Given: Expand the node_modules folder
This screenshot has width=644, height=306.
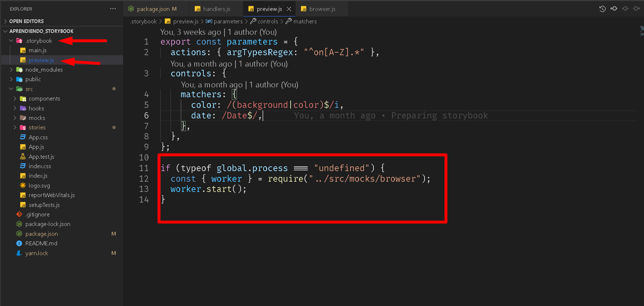Looking at the screenshot, I should pos(11,69).
